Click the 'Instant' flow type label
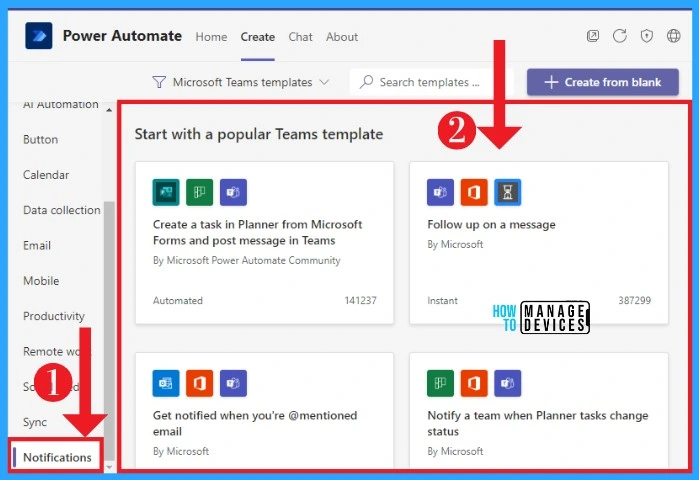The width and height of the screenshot is (699, 480). coord(442,300)
